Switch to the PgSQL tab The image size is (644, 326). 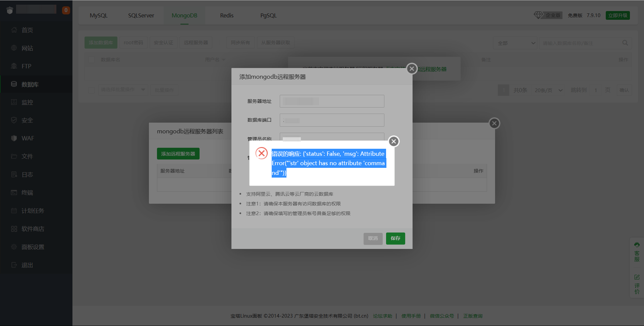[269, 15]
